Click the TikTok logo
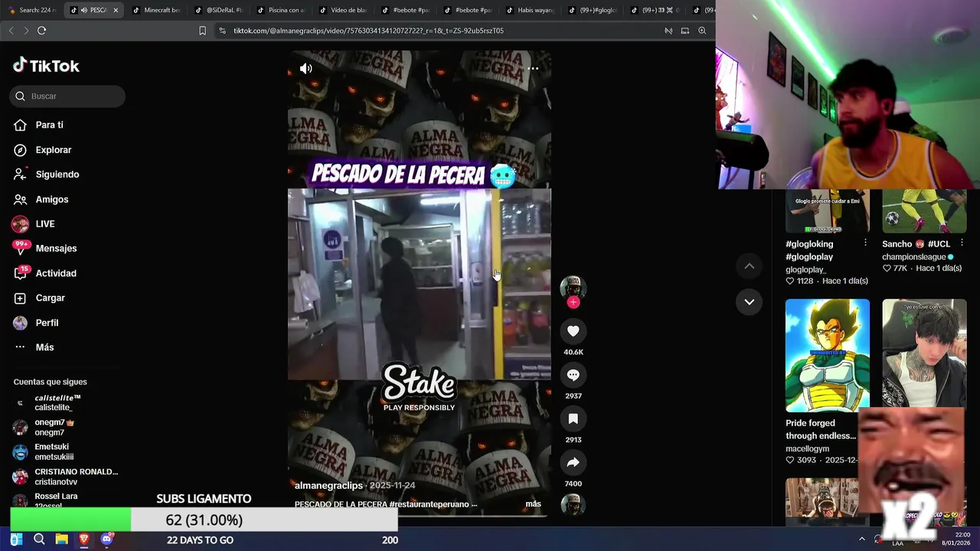This screenshot has height=551, width=980. [x=46, y=66]
